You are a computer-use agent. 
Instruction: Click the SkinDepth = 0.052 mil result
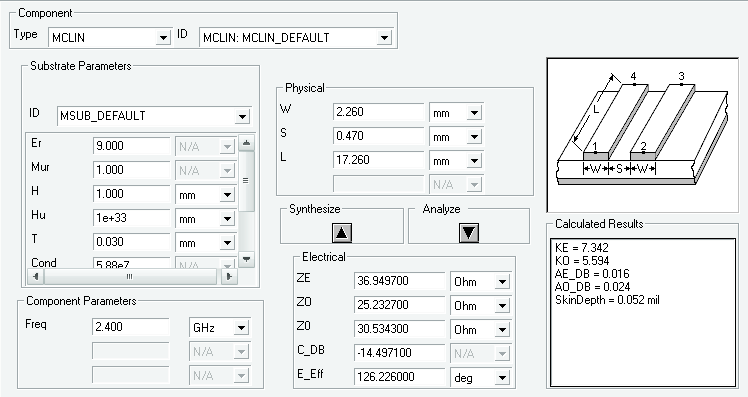coord(607,300)
